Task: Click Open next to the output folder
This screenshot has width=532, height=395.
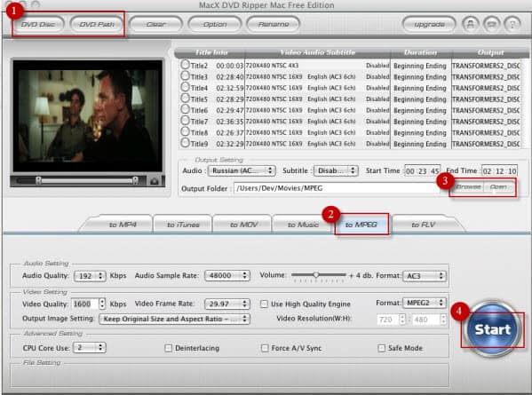Action: (x=498, y=186)
